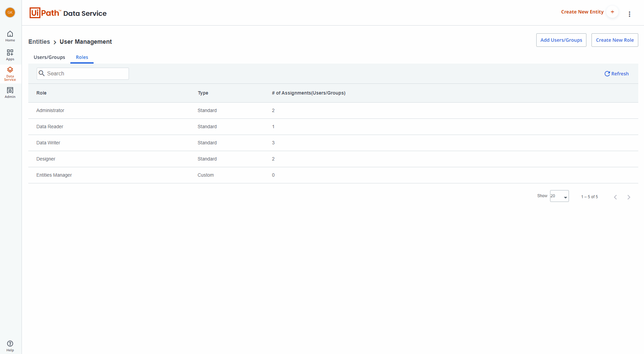The width and height of the screenshot is (644, 354).
Task: Focus the Search input field
Action: [83, 74]
